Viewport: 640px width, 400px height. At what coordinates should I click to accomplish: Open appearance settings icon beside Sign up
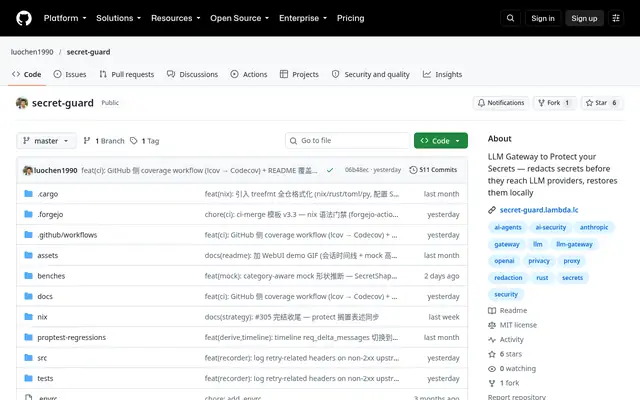[x=616, y=18]
